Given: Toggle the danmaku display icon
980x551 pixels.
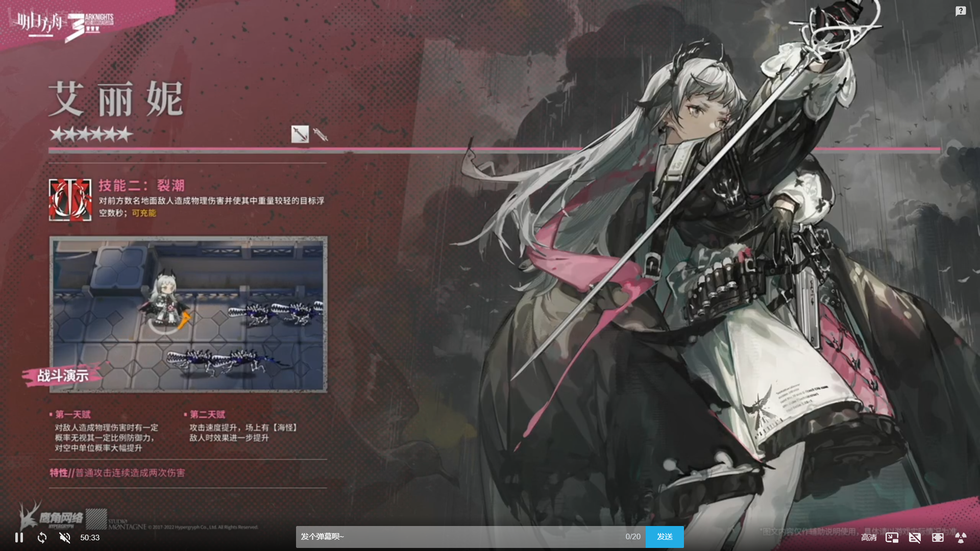Looking at the screenshot, I should [915, 537].
